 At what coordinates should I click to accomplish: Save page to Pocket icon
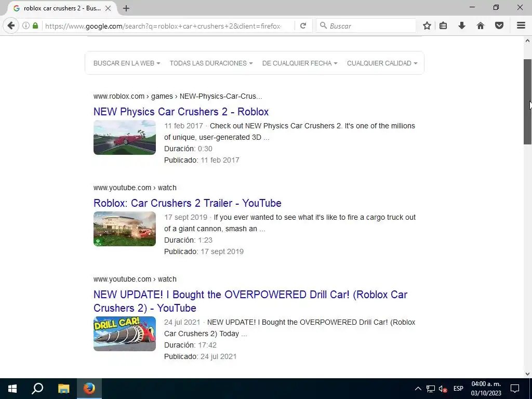point(499,25)
